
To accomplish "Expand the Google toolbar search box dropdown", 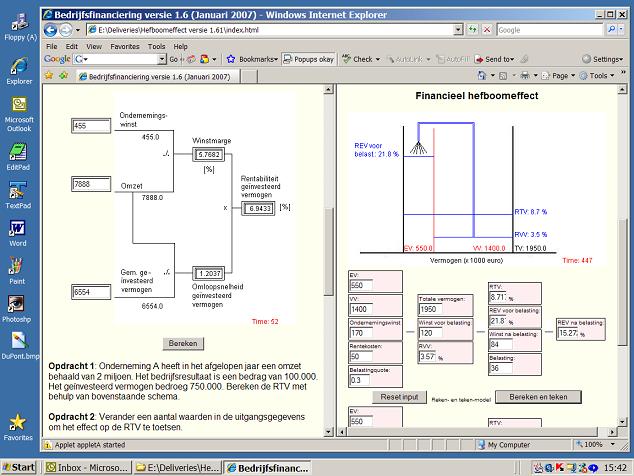I will (162, 59).
